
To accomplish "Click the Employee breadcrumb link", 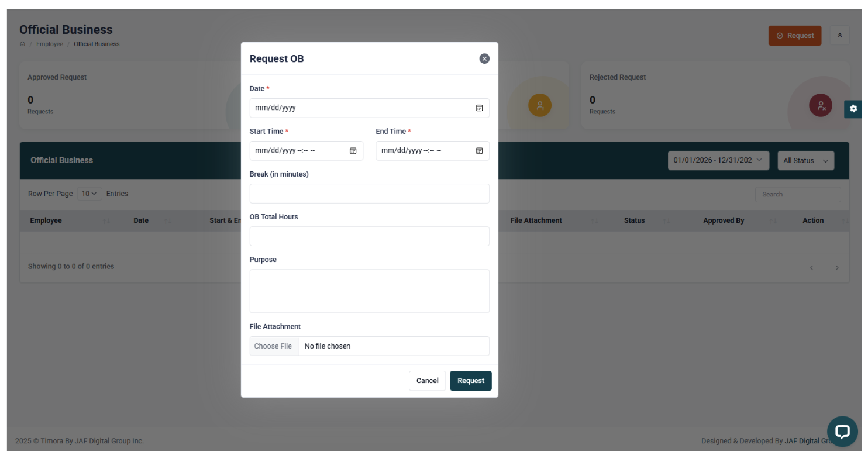I will [50, 44].
